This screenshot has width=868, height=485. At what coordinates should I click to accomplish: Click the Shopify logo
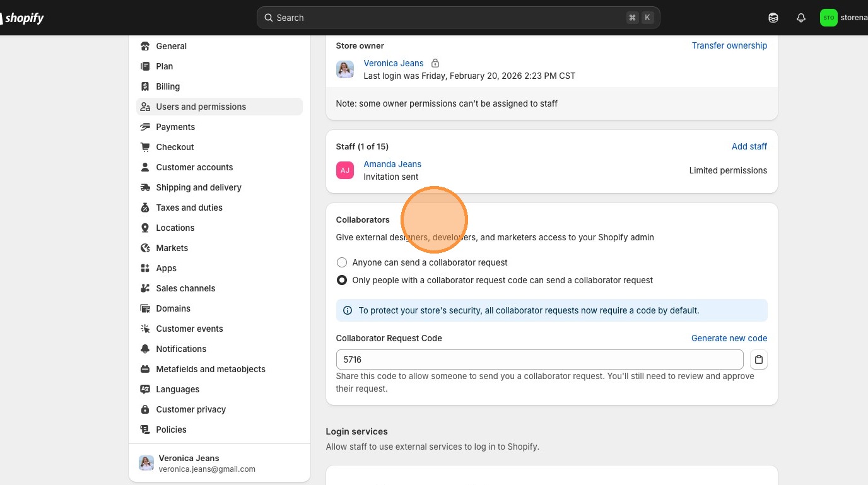(x=22, y=18)
